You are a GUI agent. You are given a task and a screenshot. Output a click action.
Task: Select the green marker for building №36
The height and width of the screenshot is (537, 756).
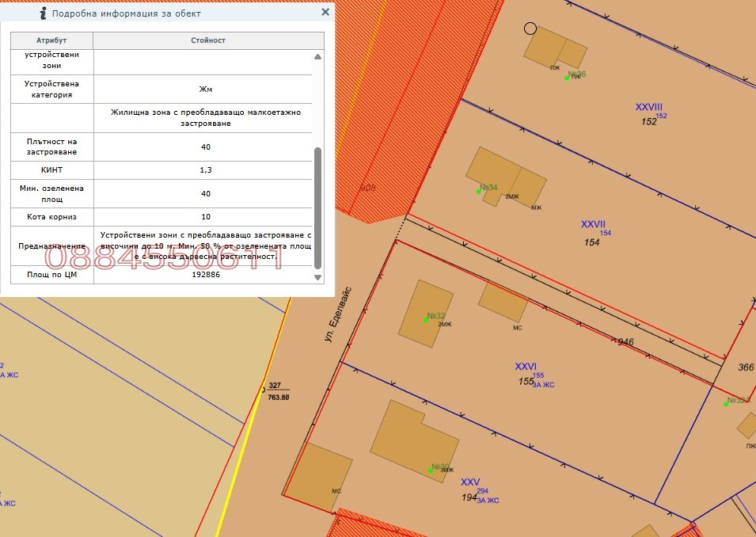tap(567, 78)
